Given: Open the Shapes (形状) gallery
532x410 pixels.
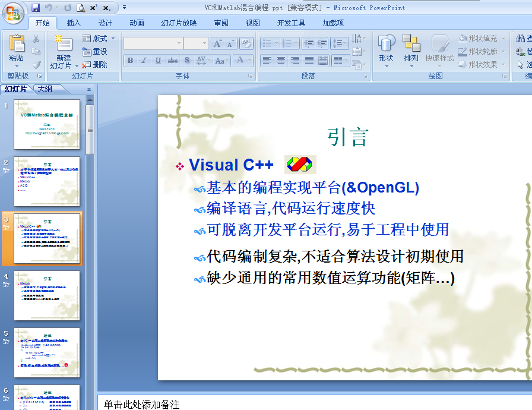Looking at the screenshot, I should tap(387, 51).
